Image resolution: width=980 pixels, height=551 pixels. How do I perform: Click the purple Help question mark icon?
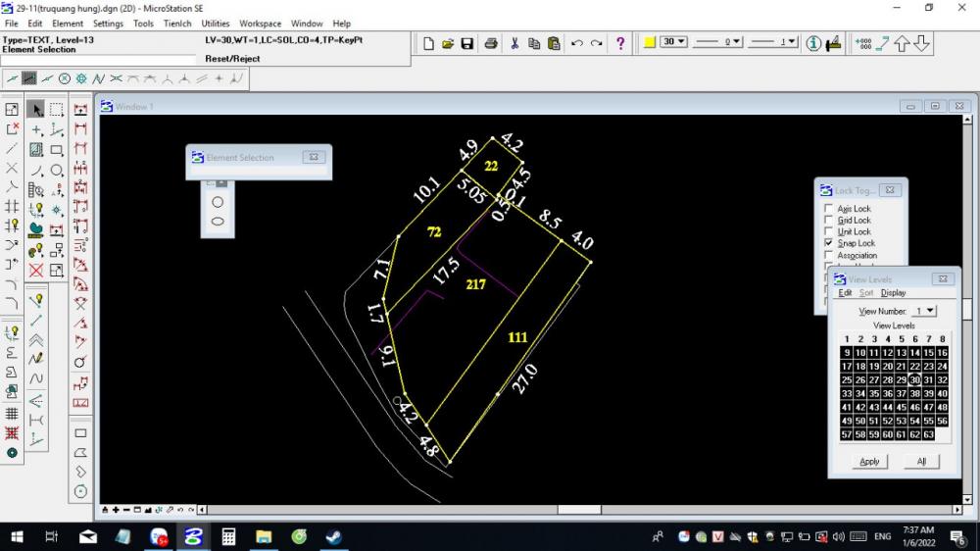(620, 43)
